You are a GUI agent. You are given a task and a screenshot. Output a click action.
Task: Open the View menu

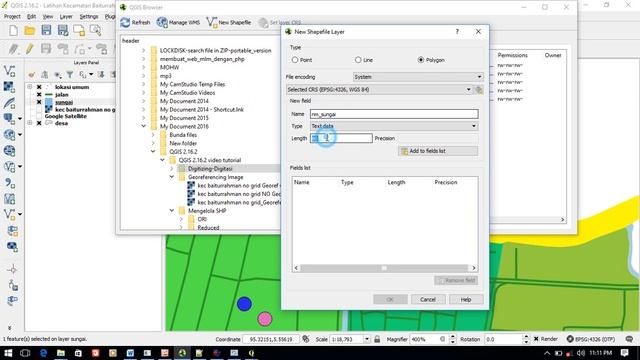click(48, 17)
